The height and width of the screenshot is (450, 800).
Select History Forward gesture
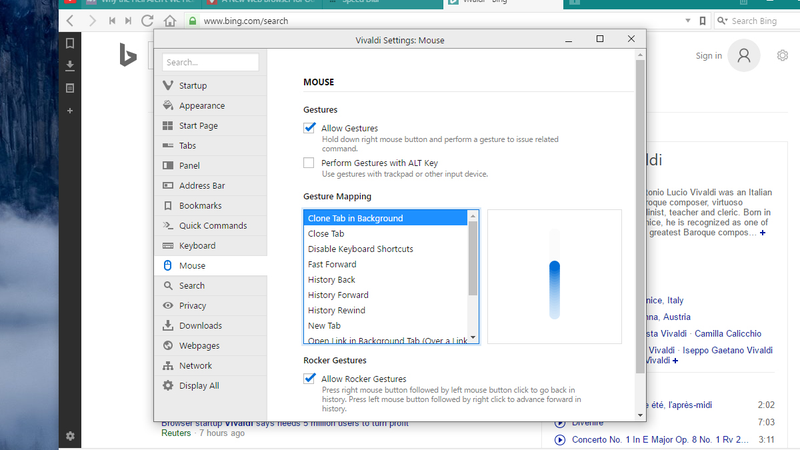[x=385, y=295]
